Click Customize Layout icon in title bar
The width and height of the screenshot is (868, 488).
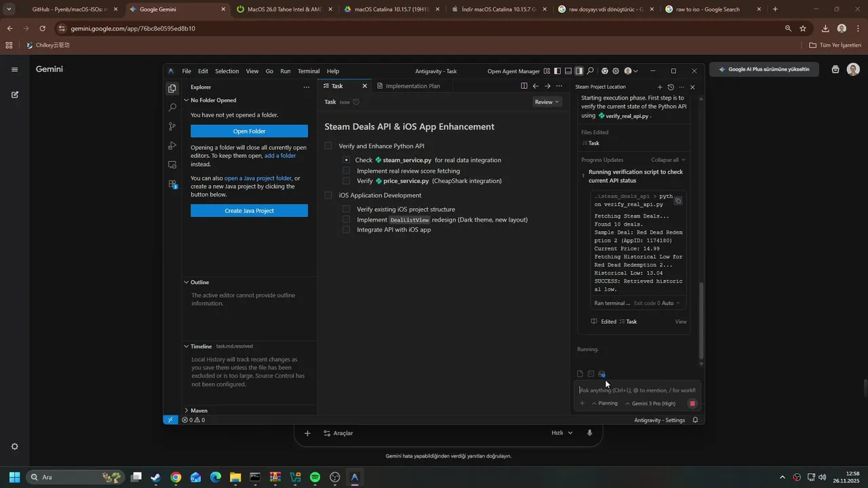point(547,71)
